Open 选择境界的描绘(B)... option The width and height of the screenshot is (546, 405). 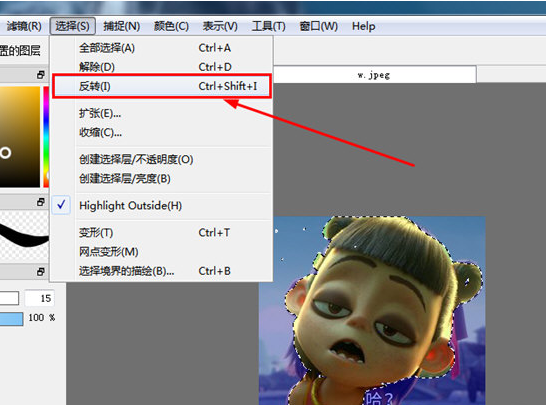pyautogui.click(x=162, y=271)
